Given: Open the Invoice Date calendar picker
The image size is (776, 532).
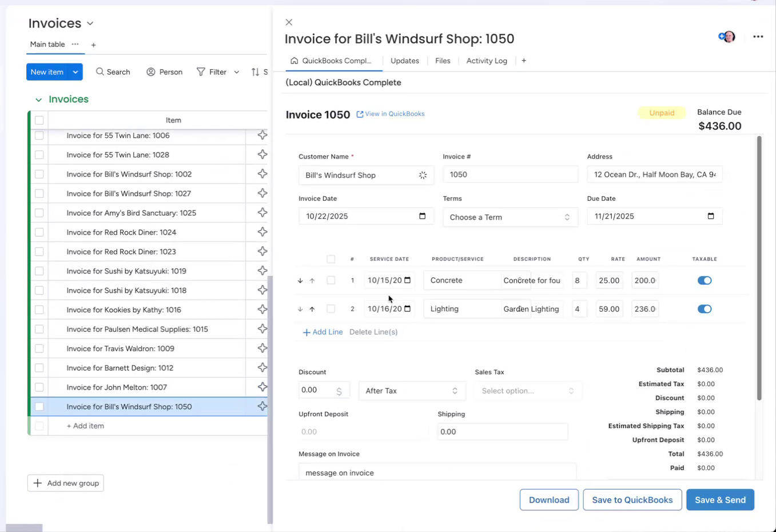Looking at the screenshot, I should coord(423,216).
